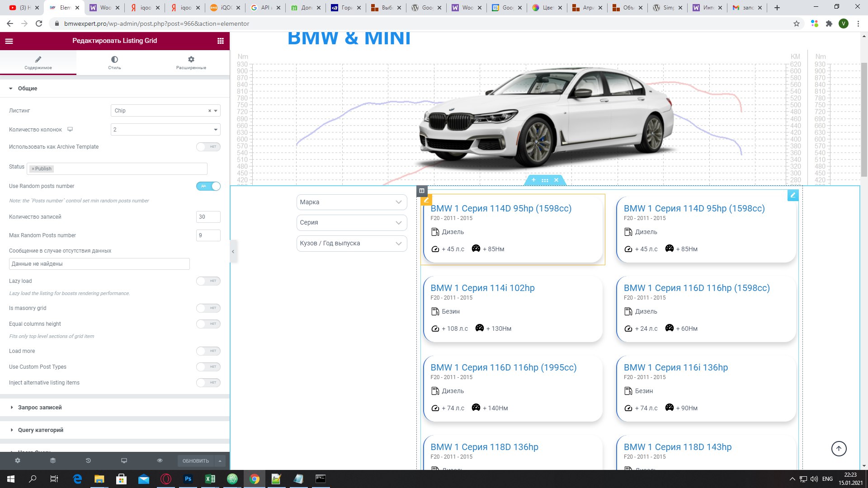This screenshot has width=868, height=488.
Task: Switch to the Содержимое tab
Action: tap(38, 63)
